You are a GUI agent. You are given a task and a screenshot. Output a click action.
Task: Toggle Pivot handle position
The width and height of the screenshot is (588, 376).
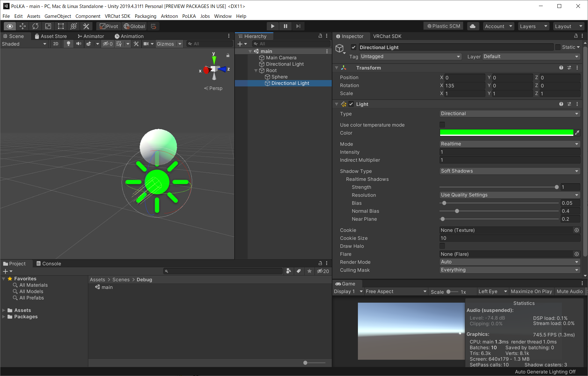[109, 26]
